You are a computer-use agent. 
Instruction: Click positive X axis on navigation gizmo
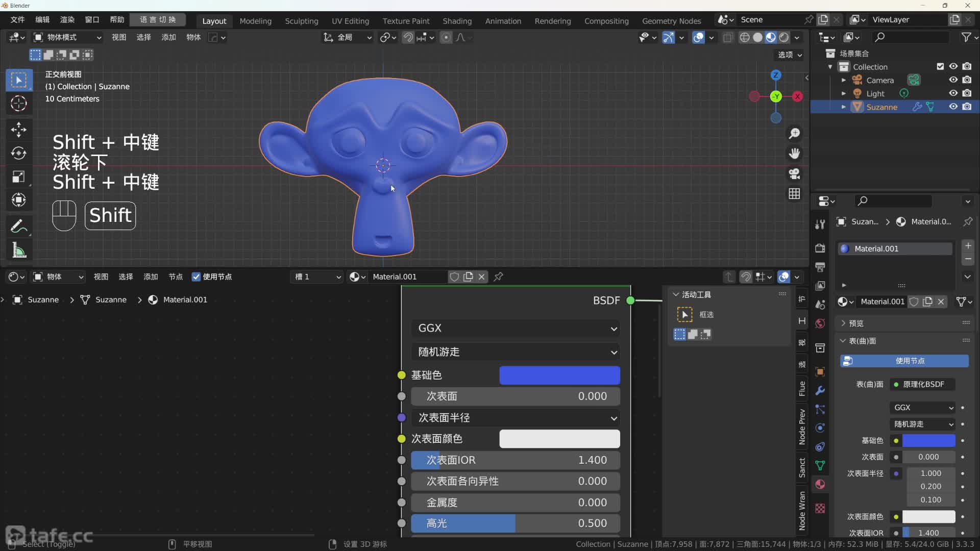pos(798,96)
